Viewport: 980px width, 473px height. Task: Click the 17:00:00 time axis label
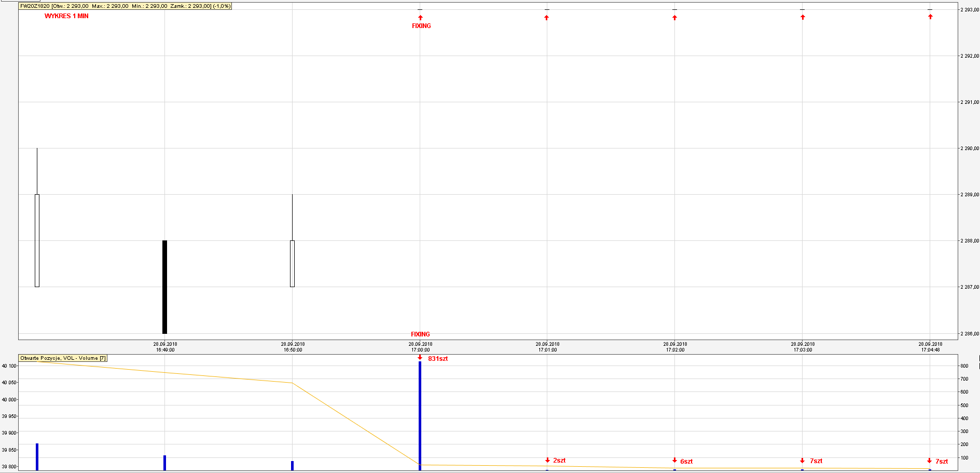tap(420, 347)
